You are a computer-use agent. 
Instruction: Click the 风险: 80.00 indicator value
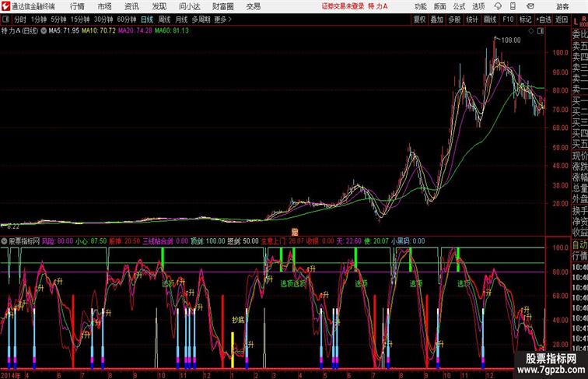[x=58, y=241]
